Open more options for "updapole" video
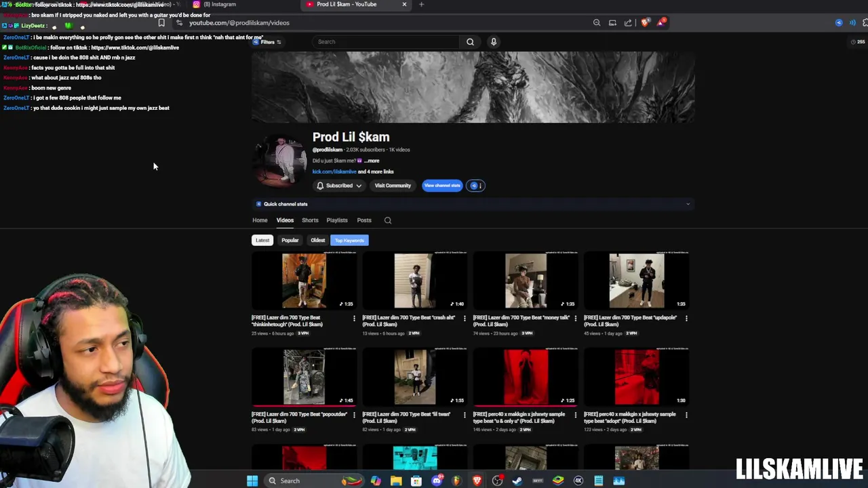Image resolution: width=868 pixels, height=488 pixels. pyautogui.click(x=686, y=318)
